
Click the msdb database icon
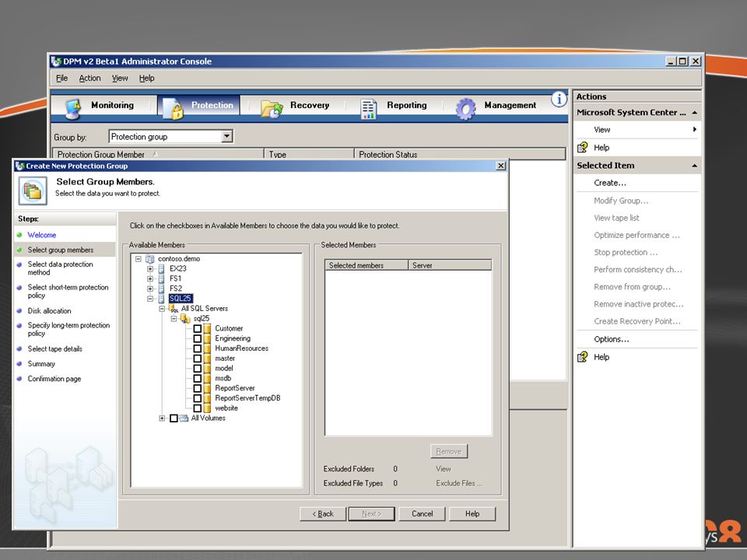(207, 379)
